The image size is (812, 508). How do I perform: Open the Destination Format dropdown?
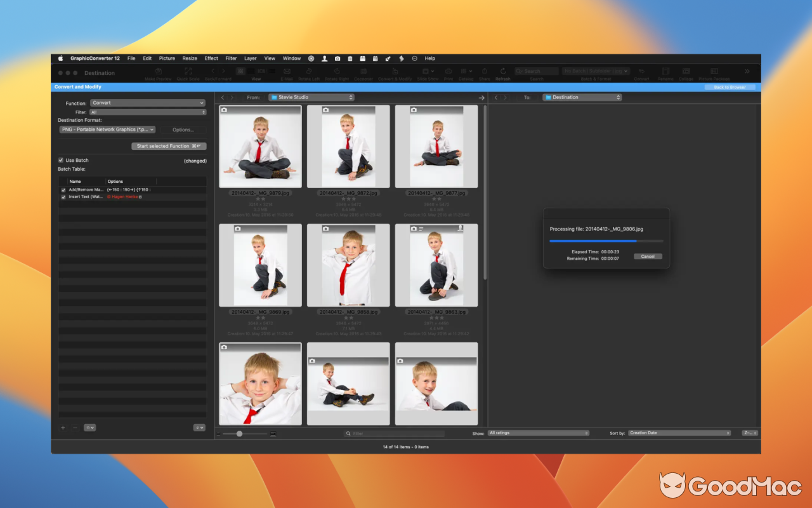tap(107, 130)
